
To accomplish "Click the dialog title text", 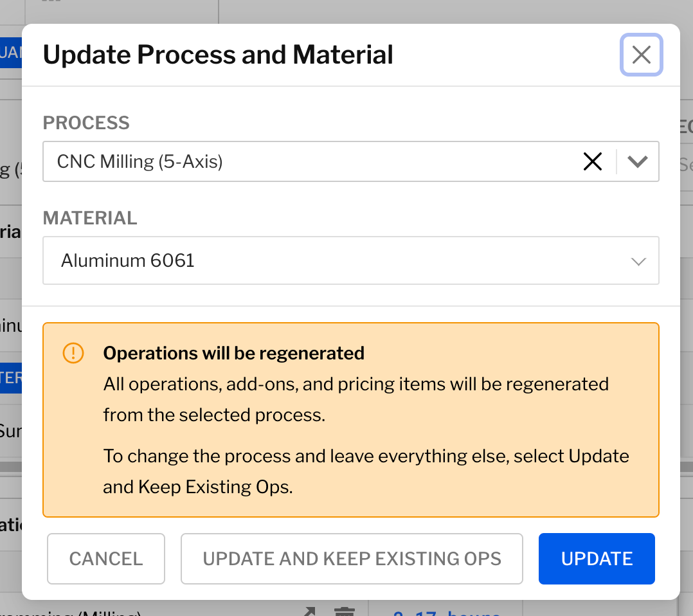I will [218, 55].
